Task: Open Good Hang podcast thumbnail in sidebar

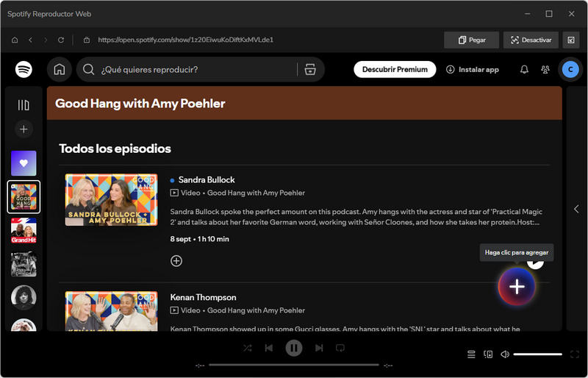Action: 24,196
